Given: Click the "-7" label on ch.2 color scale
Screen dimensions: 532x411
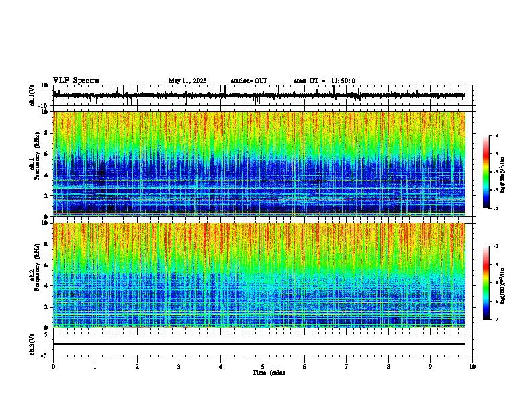Looking at the screenshot, I should (495, 320).
